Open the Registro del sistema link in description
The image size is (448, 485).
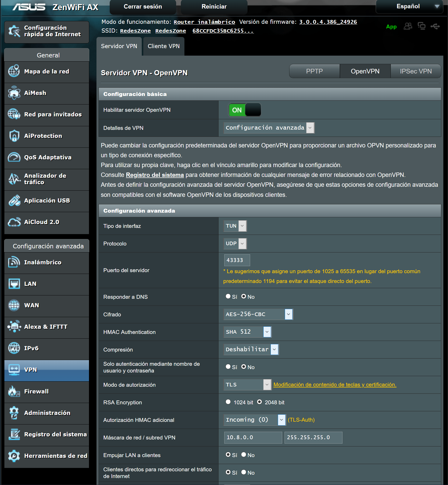(155, 175)
